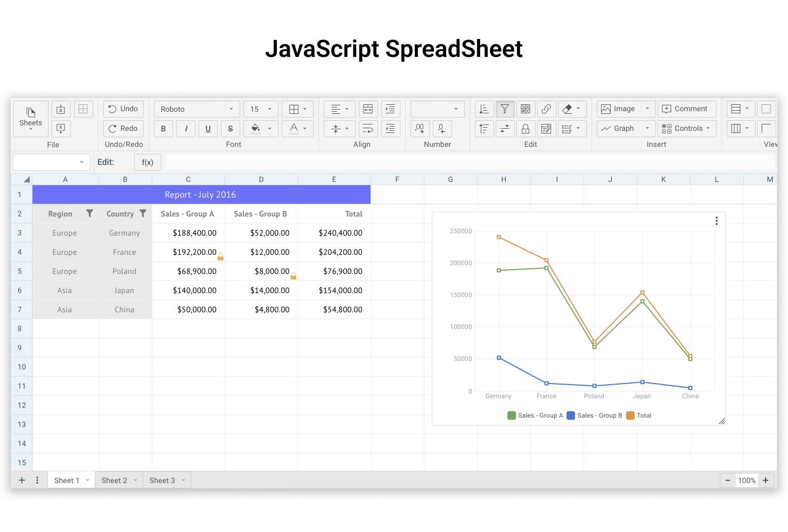Open the chart's three-dot options menu
This screenshot has height=532, width=788.
point(717,221)
